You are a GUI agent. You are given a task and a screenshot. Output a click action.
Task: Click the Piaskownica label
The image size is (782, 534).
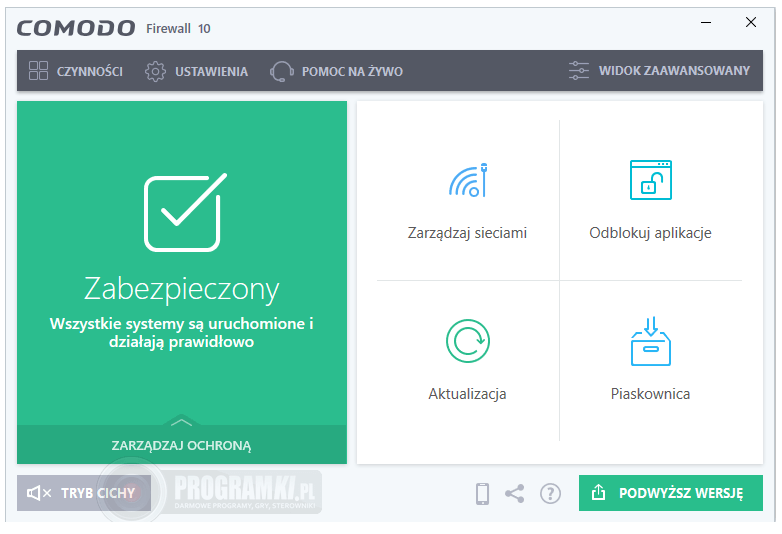[x=650, y=394]
